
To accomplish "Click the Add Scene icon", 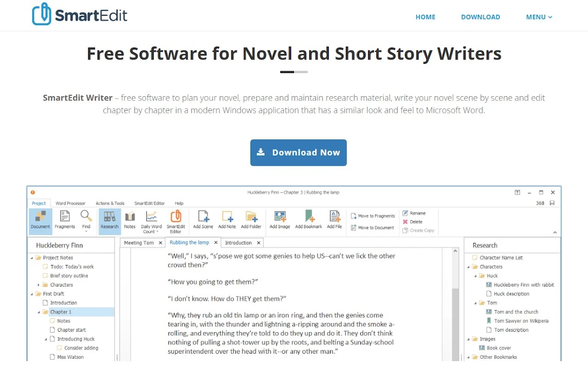I will pyautogui.click(x=203, y=219).
